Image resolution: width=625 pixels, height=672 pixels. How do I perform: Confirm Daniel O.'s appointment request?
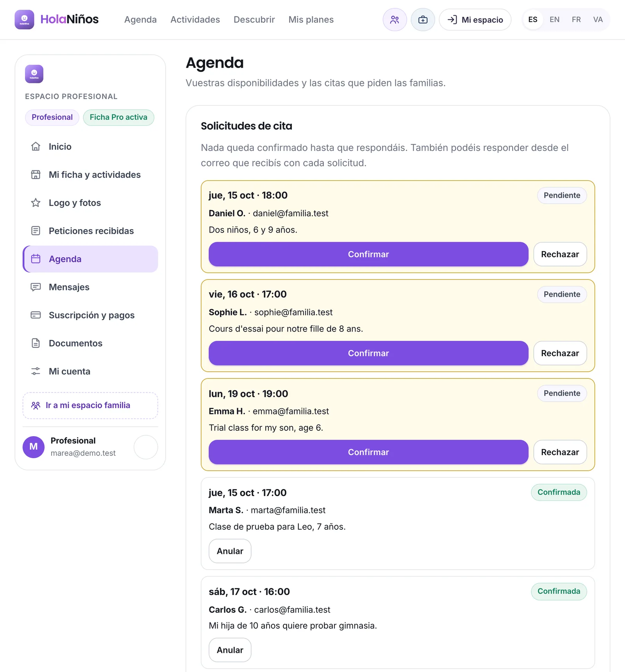tap(368, 254)
